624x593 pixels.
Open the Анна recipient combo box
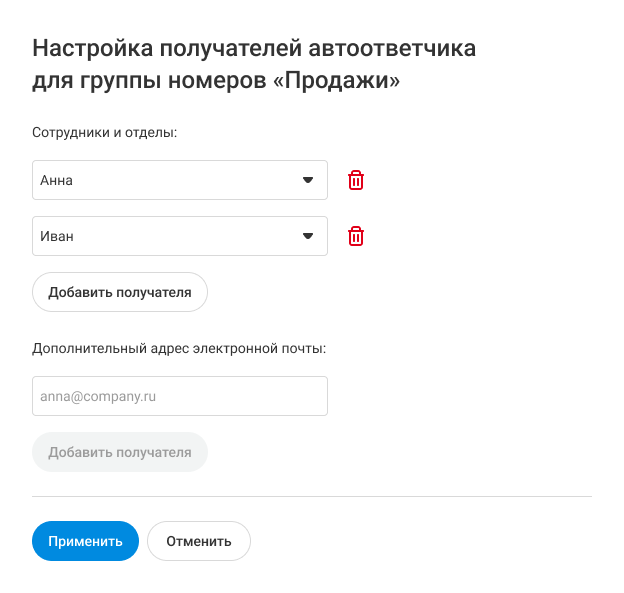point(180,180)
